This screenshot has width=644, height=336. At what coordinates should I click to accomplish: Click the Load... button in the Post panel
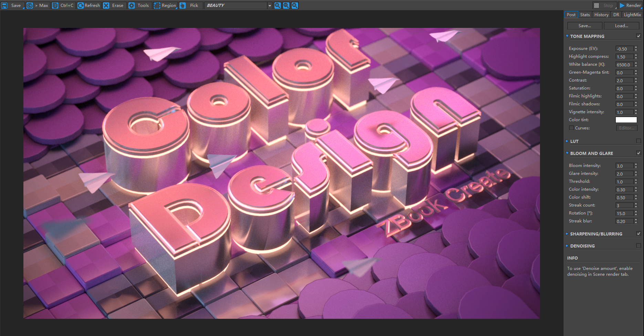point(622,26)
